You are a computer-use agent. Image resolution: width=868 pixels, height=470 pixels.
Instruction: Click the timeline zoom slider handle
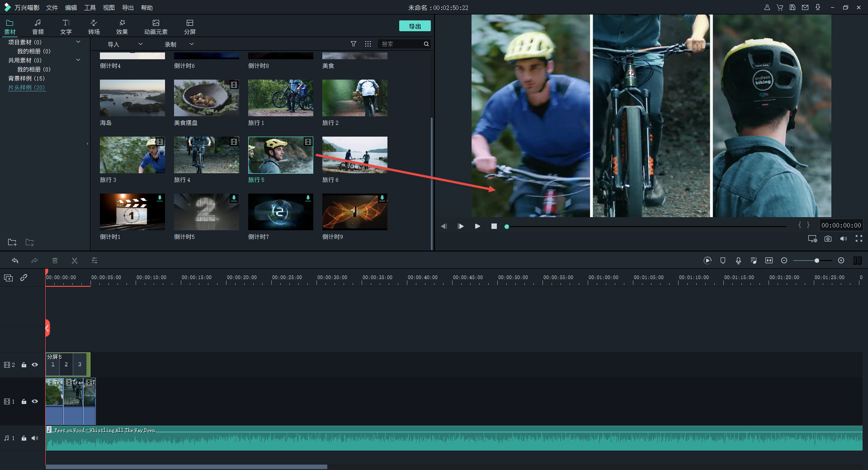click(817, 261)
